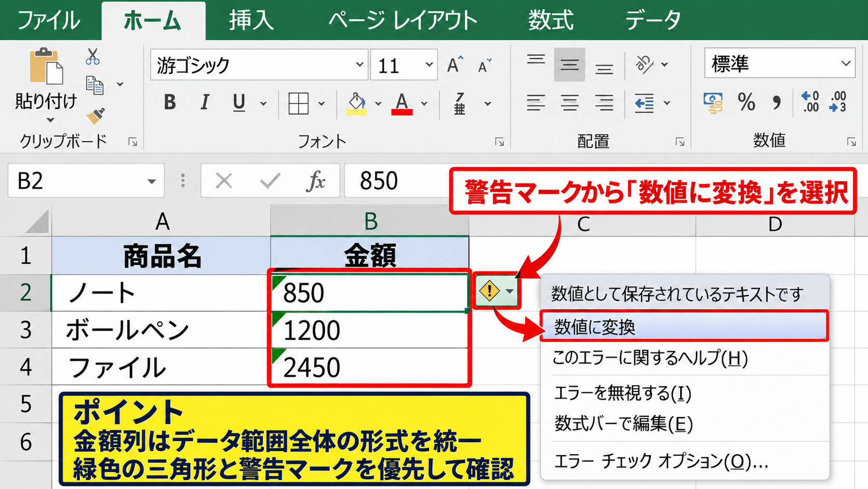Click the orientation angled text icon
Viewport: 868px width, 489px height.
tap(644, 64)
